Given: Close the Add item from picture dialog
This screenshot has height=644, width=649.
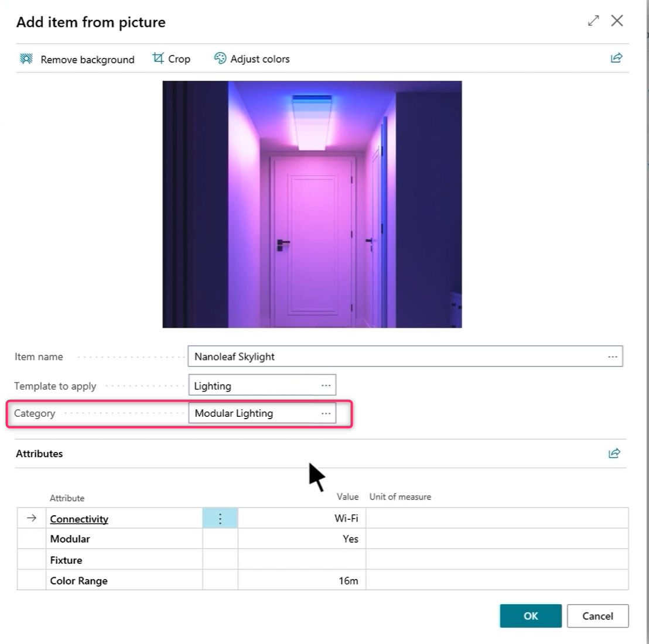Looking at the screenshot, I should coord(617,21).
